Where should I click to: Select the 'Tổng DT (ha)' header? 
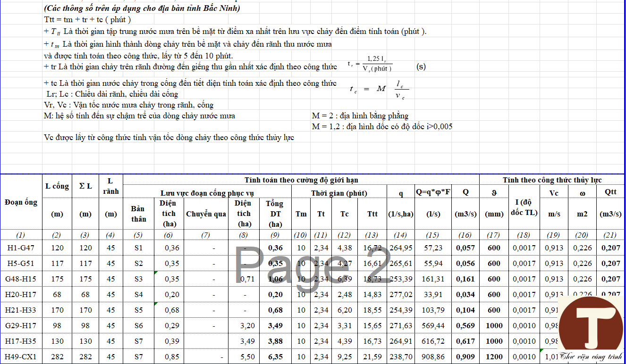pos(274,214)
